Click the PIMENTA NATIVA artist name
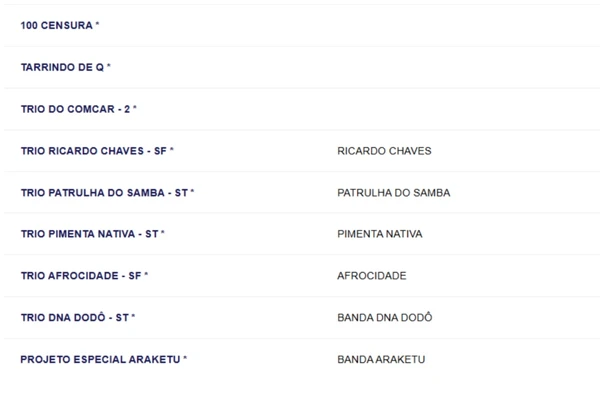600x400 pixels. 379,234
